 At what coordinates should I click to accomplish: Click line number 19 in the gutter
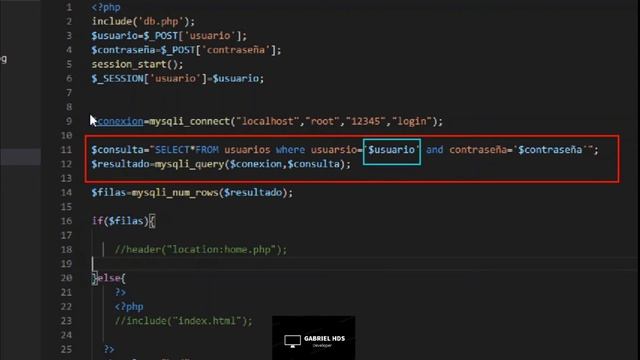coord(66,264)
